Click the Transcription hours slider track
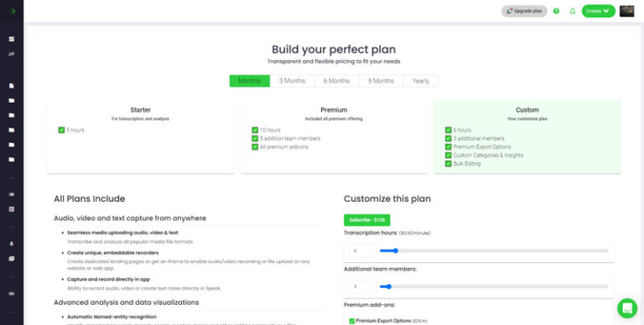Image resolution: width=644 pixels, height=325 pixels. click(x=494, y=250)
